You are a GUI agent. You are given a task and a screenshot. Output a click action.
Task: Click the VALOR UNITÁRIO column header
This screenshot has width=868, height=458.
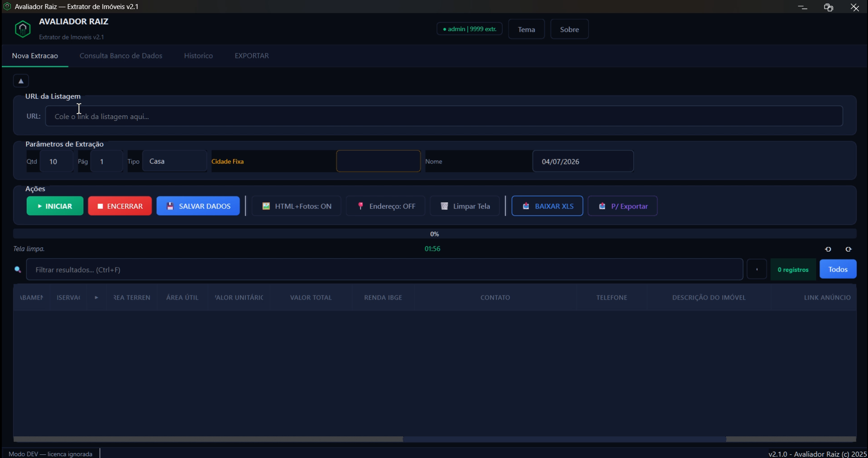tap(239, 297)
